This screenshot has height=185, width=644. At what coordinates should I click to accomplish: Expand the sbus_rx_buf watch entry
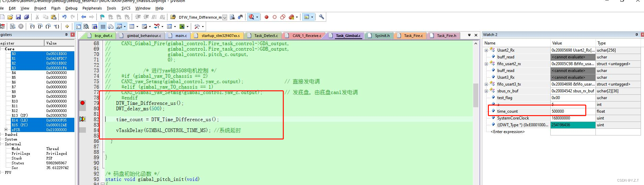pos(486,91)
